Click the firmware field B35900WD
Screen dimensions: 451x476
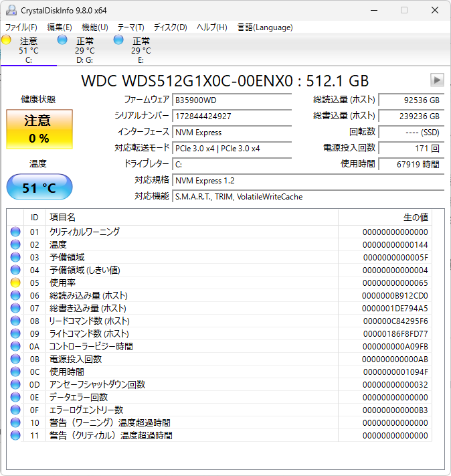[x=238, y=100]
